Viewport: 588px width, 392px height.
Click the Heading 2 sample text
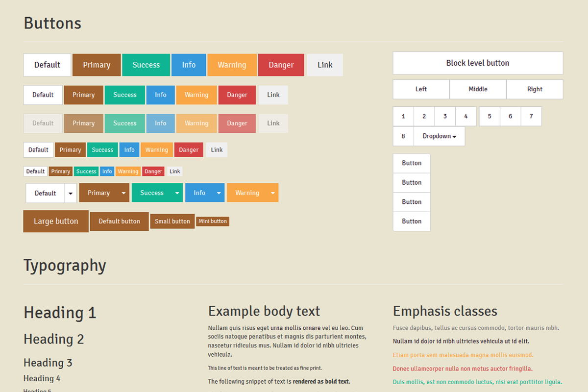(x=54, y=339)
